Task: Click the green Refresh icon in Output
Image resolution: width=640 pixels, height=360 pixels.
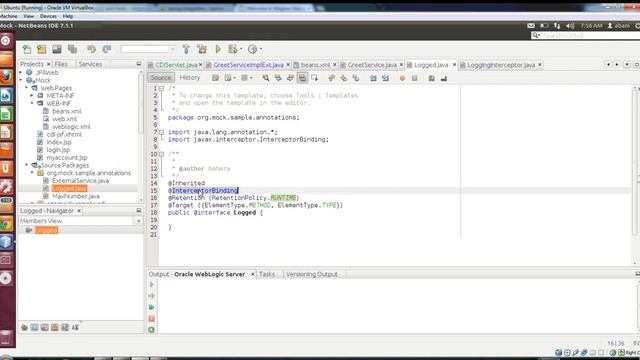Action: [151, 329]
